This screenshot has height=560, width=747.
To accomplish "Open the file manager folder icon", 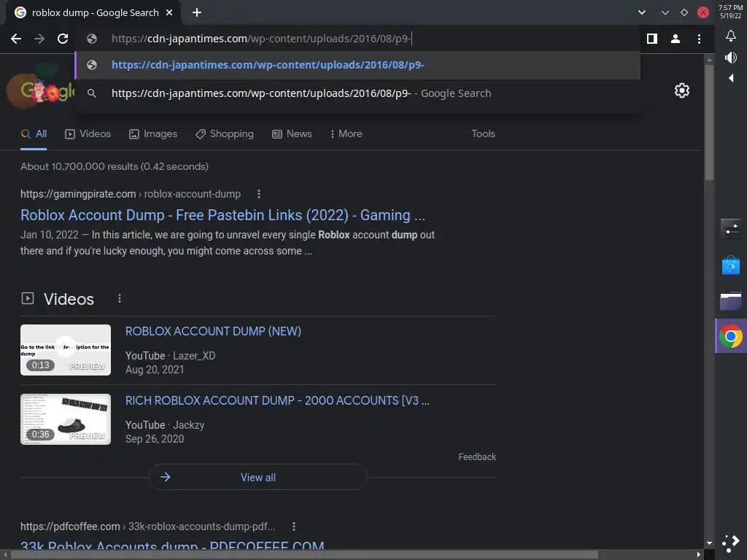I will (731, 301).
